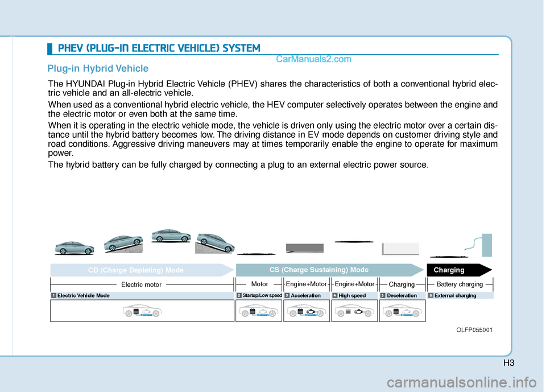Screen dimensions: 546x392
Task: Click the car driving down the slope
Action: [214, 243]
